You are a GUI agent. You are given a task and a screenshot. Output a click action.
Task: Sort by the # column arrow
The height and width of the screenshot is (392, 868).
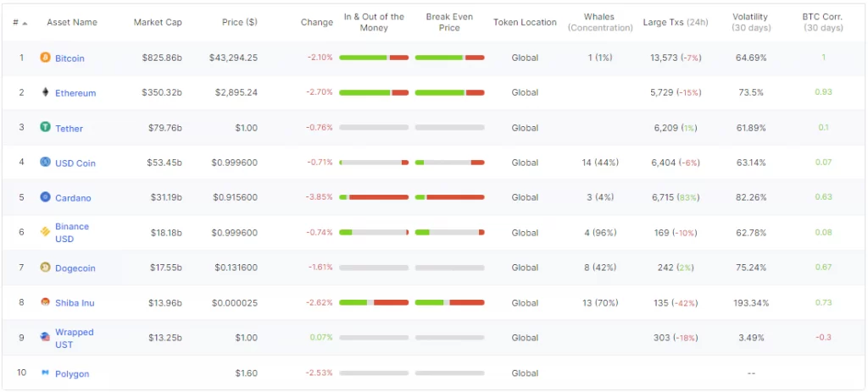pyautogui.click(x=25, y=23)
